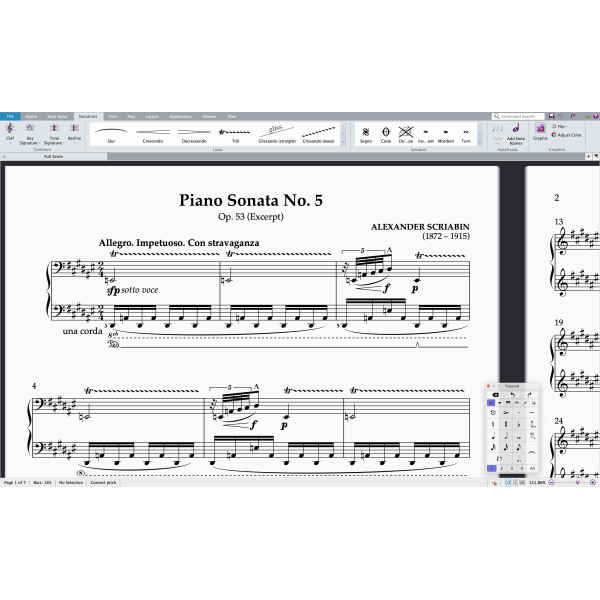Toggle the flat accidental on the Keypad
This screenshot has width=600, height=600.
point(518,424)
